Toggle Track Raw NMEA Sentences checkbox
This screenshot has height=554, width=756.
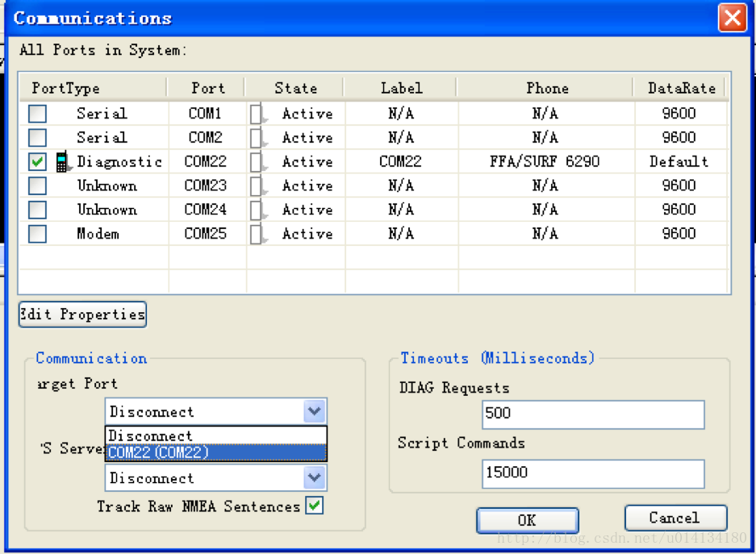click(x=315, y=506)
